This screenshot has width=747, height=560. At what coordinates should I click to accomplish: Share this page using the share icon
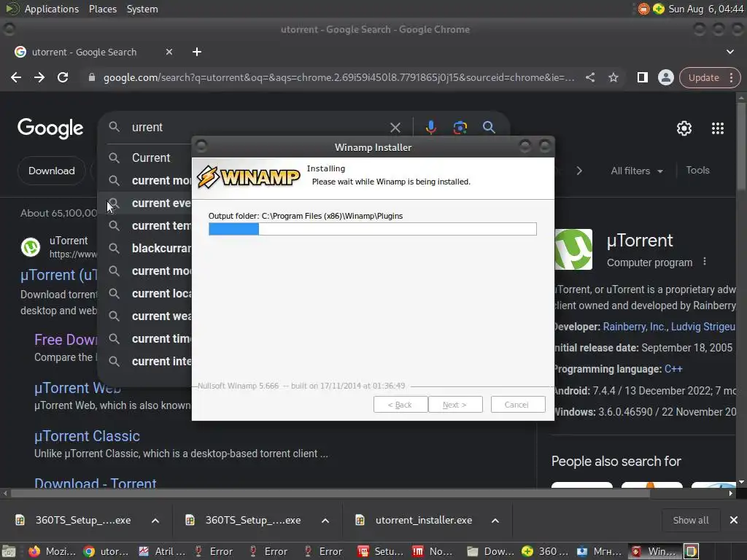589,77
